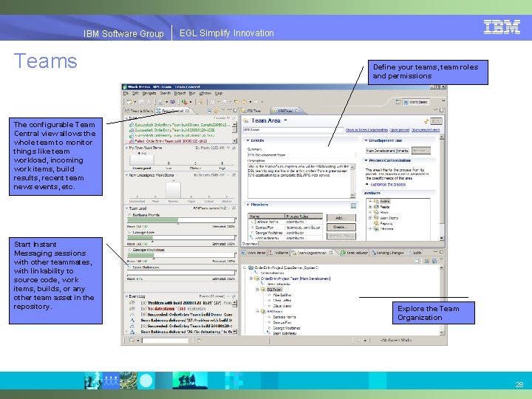Select the Pending Changes tab
The image size is (532, 399).
[388, 253]
